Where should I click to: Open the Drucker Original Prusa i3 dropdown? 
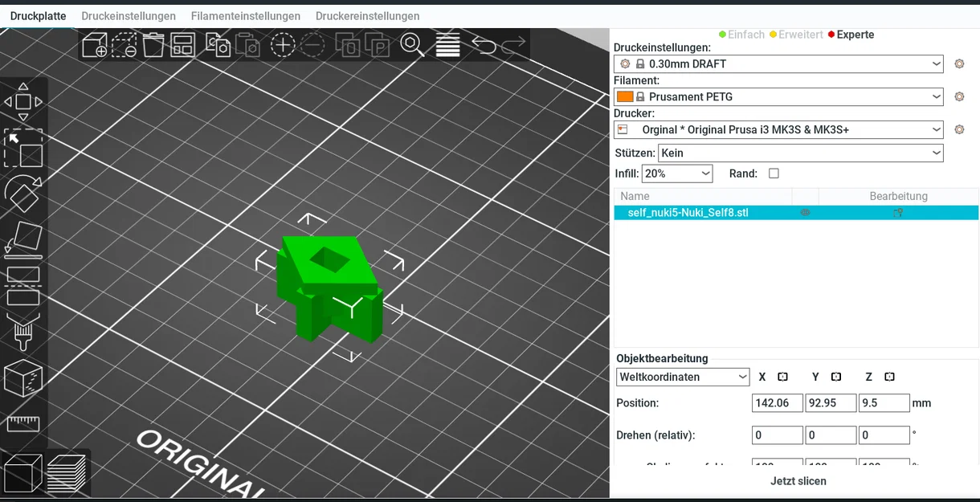(x=778, y=129)
